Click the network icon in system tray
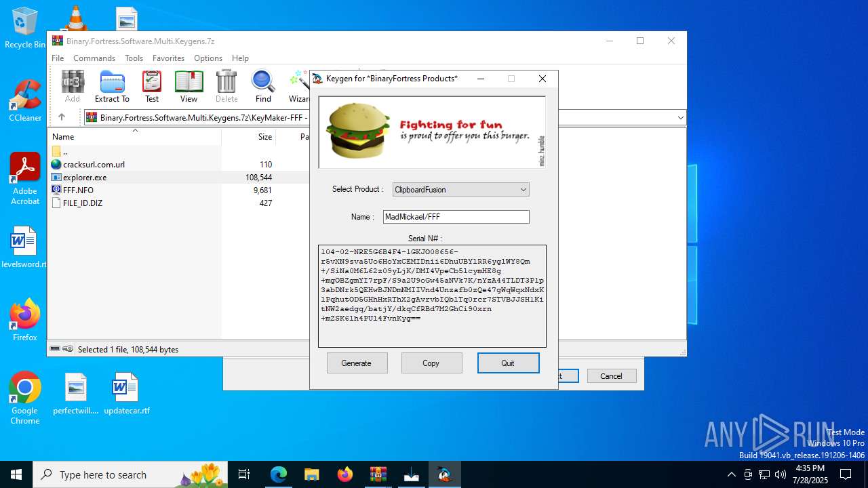 tap(764, 474)
